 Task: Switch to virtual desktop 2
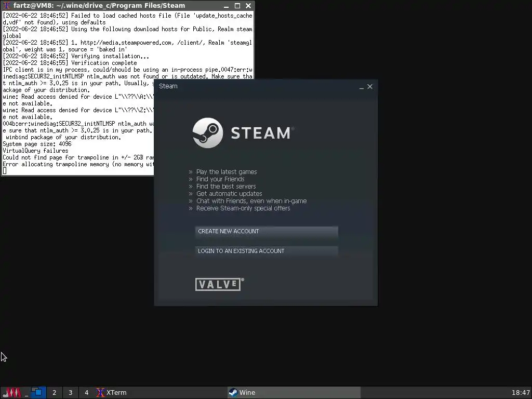(x=54, y=393)
